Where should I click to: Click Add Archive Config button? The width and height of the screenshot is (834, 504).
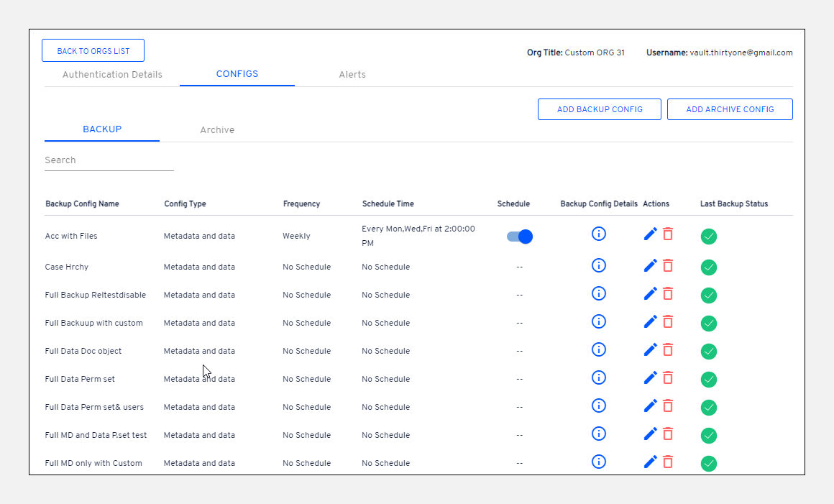point(730,109)
